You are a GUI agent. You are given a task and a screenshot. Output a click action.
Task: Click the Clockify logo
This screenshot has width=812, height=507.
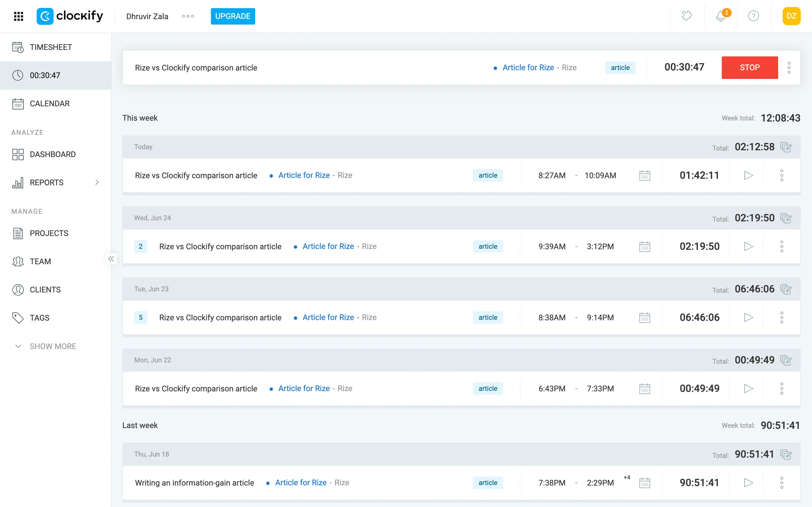(x=70, y=16)
